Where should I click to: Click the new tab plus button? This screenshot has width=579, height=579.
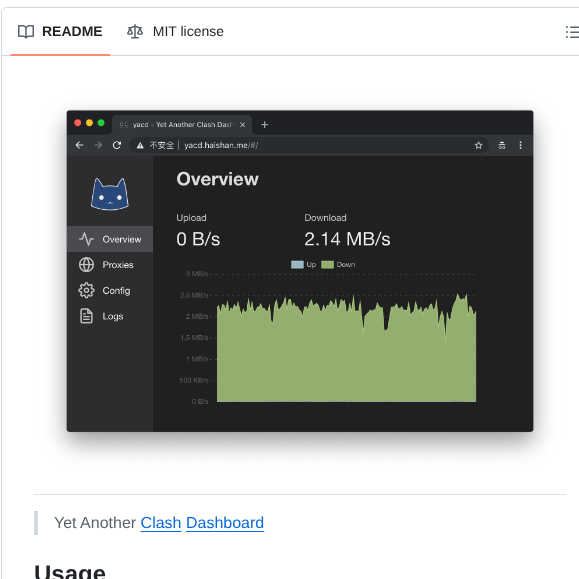264,125
